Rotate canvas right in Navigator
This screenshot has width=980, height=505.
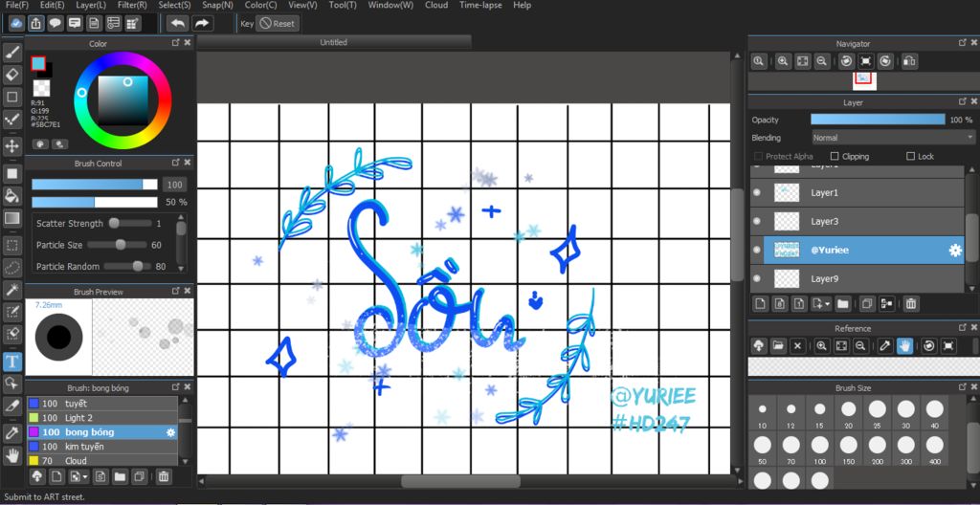tap(885, 61)
